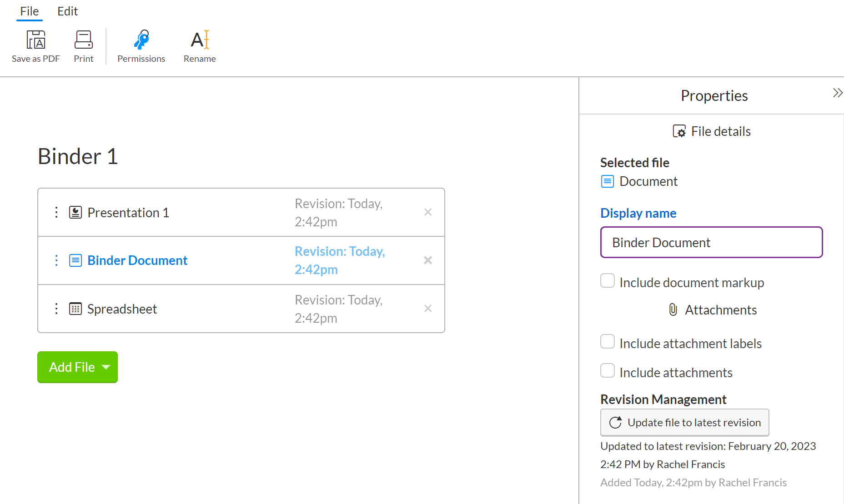844x504 pixels.
Task: Click inside the Display name field
Action: tap(711, 242)
